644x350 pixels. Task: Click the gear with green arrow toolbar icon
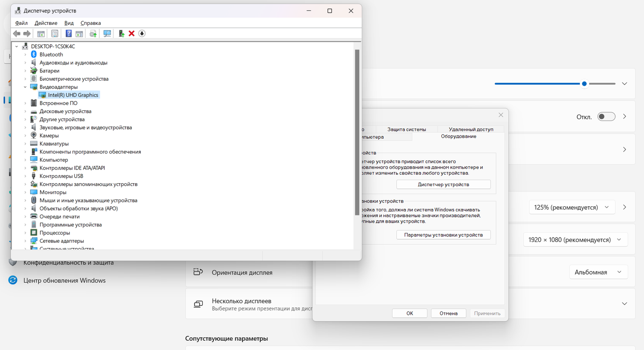click(93, 33)
